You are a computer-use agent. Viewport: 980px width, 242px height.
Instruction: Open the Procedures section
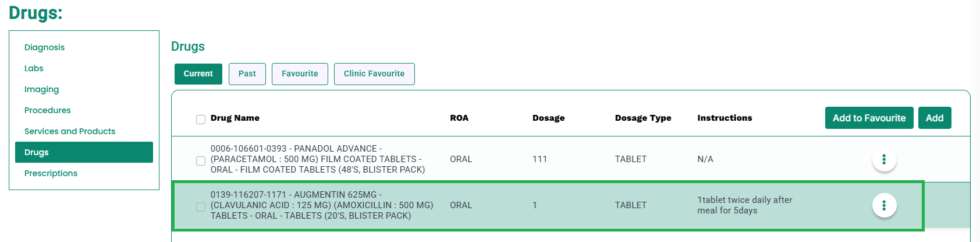(47, 110)
